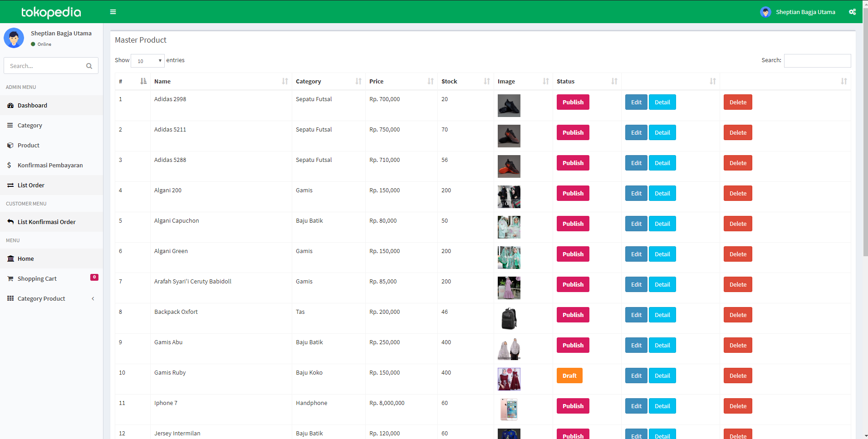Viewport: 868px width, 439px height.
Task: Select the Category icon in the sidebar
Action: click(10, 125)
